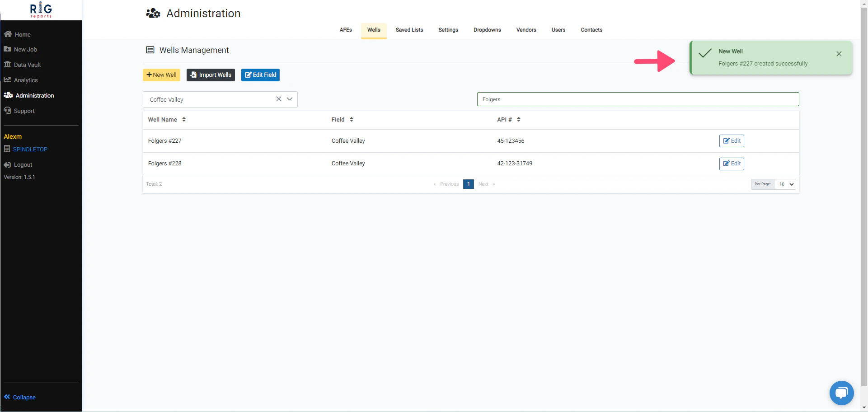Go to the Dropdowns tab
This screenshot has width=868, height=412.
click(x=487, y=30)
